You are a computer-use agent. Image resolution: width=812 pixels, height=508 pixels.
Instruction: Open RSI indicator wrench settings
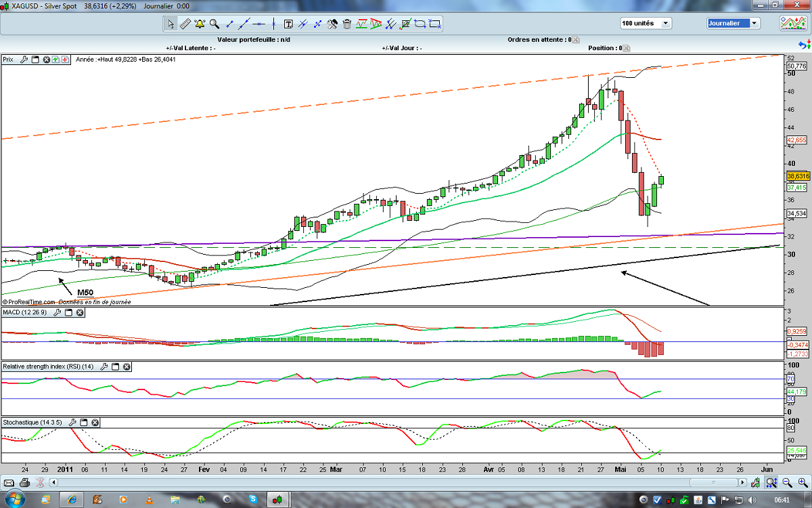104,366
